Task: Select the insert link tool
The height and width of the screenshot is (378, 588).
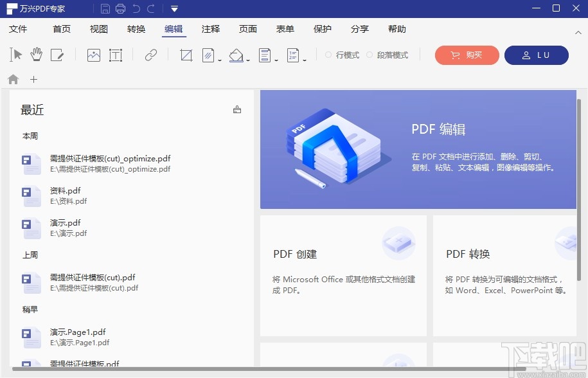Action: click(150, 55)
